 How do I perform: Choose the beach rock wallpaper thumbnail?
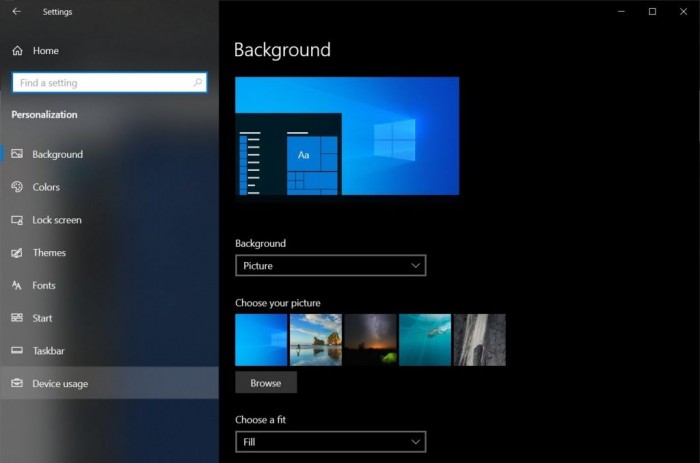pos(315,340)
